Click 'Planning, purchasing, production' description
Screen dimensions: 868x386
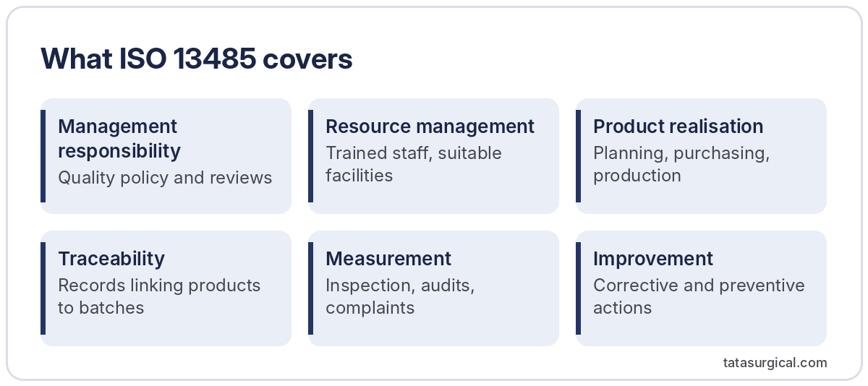[x=681, y=164]
